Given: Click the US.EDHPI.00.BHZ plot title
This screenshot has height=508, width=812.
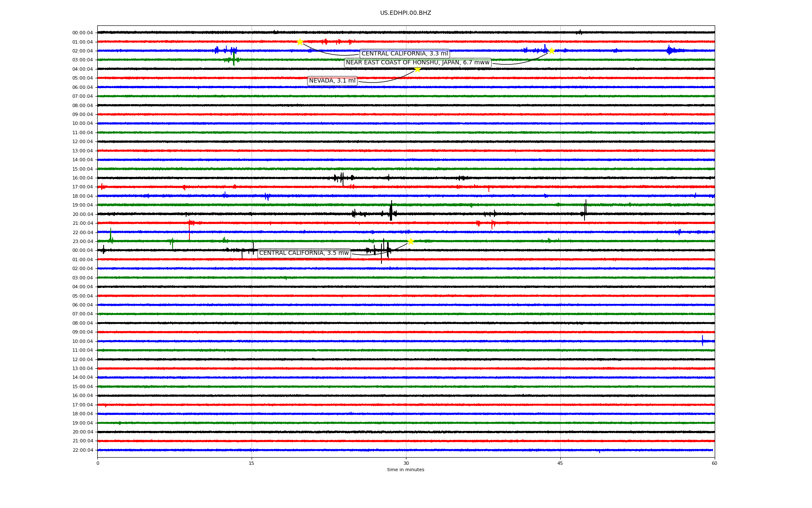Looking at the screenshot, I should (x=405, y=13).
